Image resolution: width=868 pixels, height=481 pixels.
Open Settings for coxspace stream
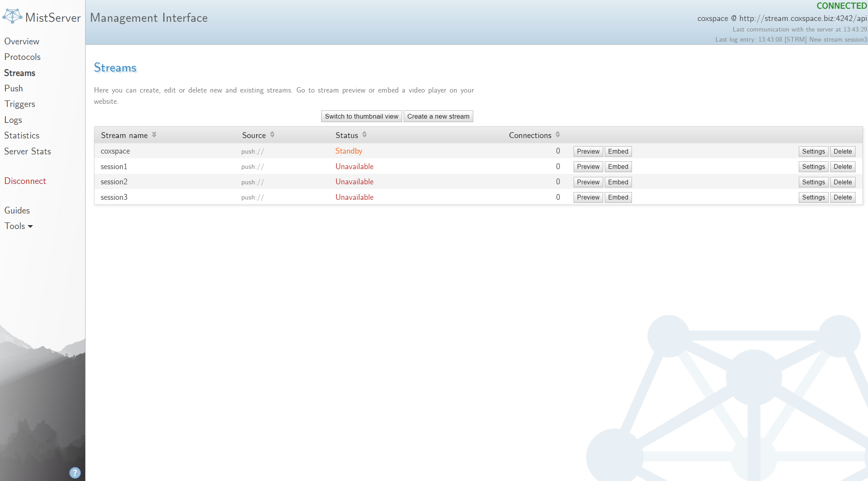[814, 151]
